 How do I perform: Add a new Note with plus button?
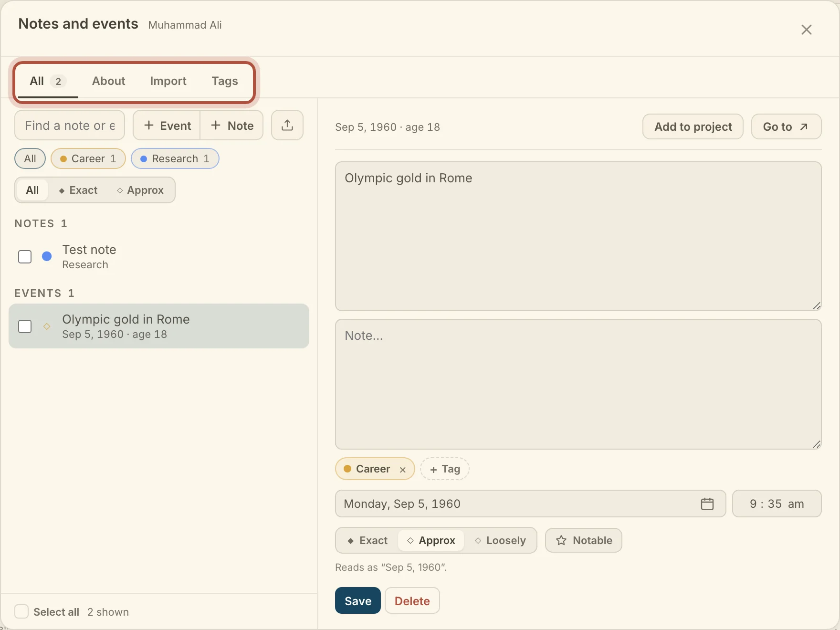[x=232, y=125]
